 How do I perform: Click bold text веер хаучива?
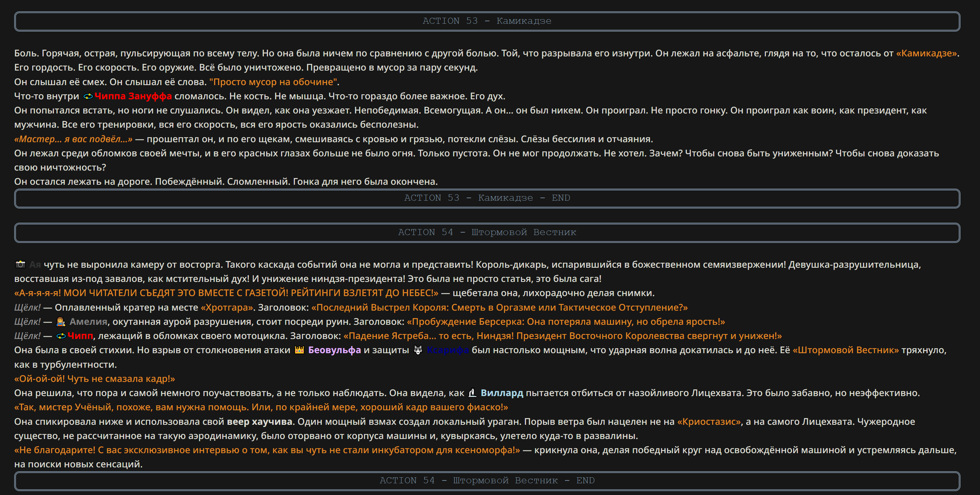(x=260, y=422)
